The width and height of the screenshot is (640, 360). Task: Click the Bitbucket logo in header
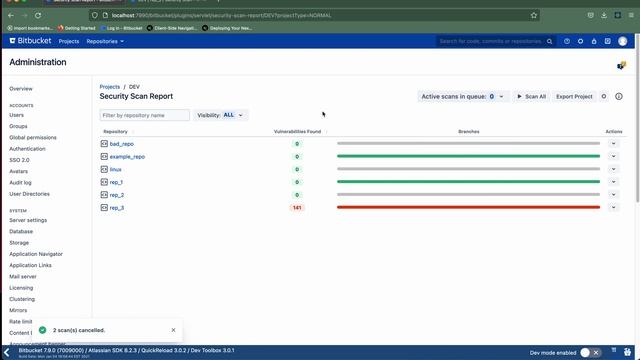point(30,41)
